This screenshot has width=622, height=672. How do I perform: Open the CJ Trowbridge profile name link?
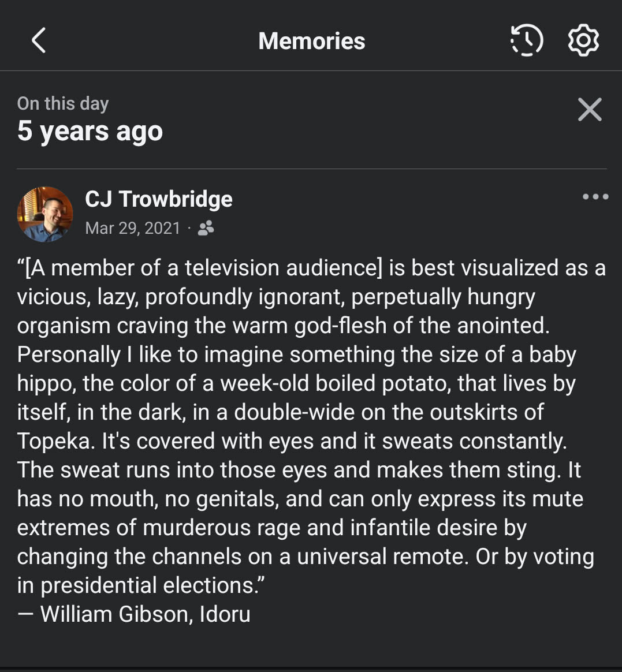click(159, 199)
